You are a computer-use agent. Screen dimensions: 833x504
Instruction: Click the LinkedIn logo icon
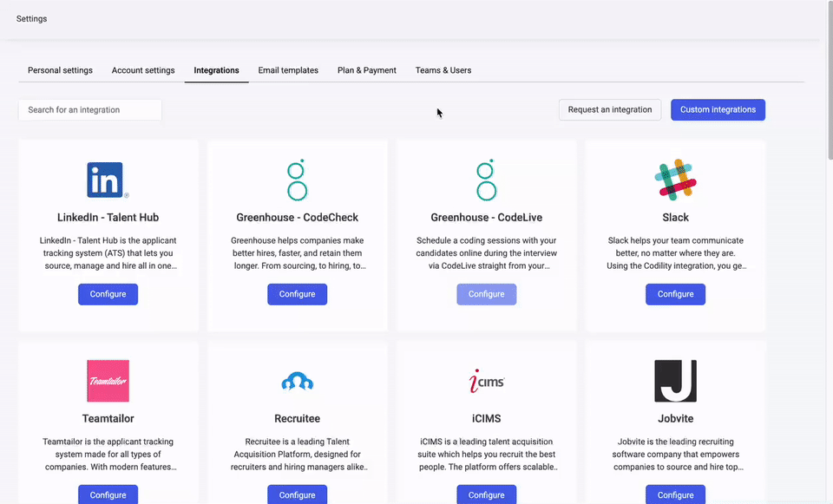tap(108, 180)
